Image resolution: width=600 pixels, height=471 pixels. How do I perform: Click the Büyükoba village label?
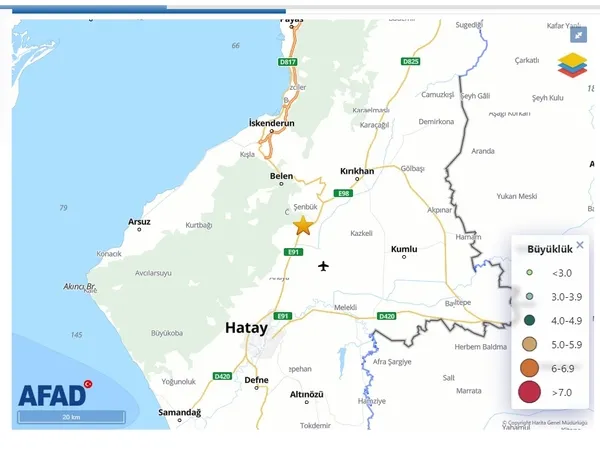point(167,333)
